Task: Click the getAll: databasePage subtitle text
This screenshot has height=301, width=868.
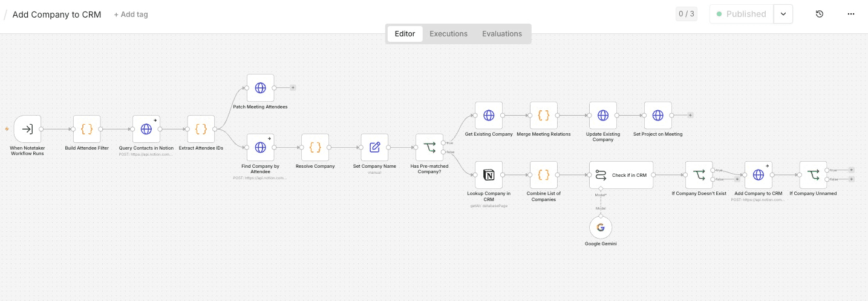Action: pos(489,206)
